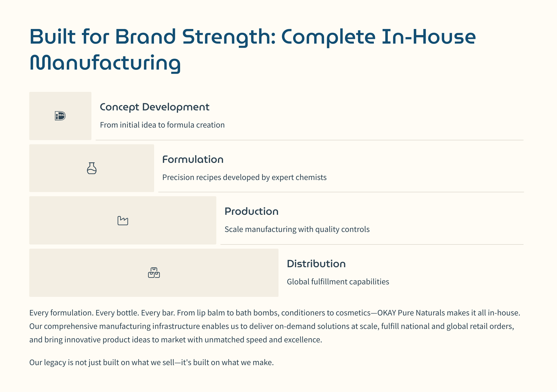Click the 'Precision recipes developed by expert chemists' text
This screenshot has height=392, width=557.
point(244,177)
